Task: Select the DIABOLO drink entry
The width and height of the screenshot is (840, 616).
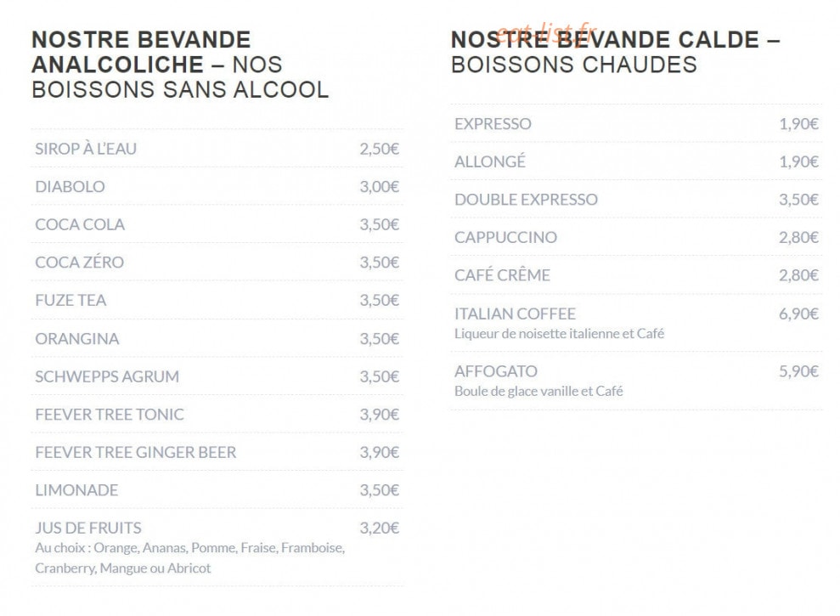Action: click(217, 187)
